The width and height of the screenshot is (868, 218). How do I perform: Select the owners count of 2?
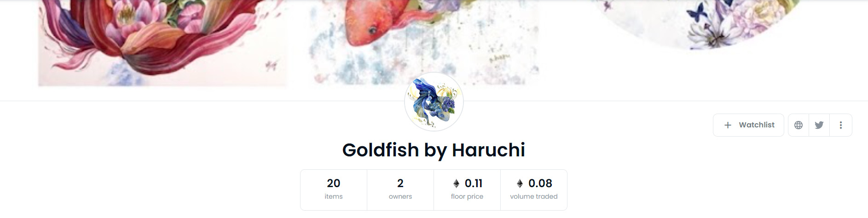point(400,183)
